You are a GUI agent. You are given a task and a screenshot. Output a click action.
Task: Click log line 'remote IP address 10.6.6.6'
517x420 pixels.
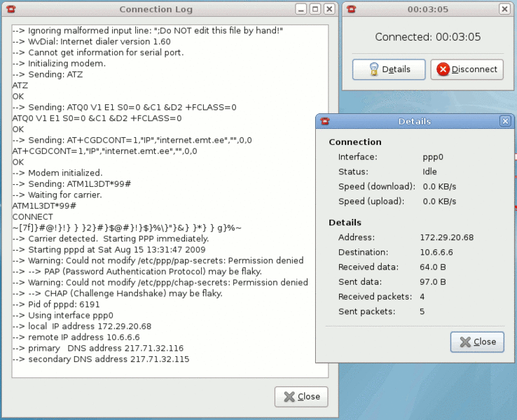pos(76,337)
